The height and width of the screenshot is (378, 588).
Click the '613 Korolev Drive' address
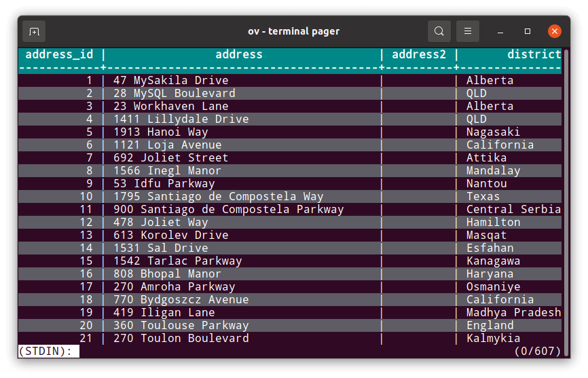coord(171,235)
